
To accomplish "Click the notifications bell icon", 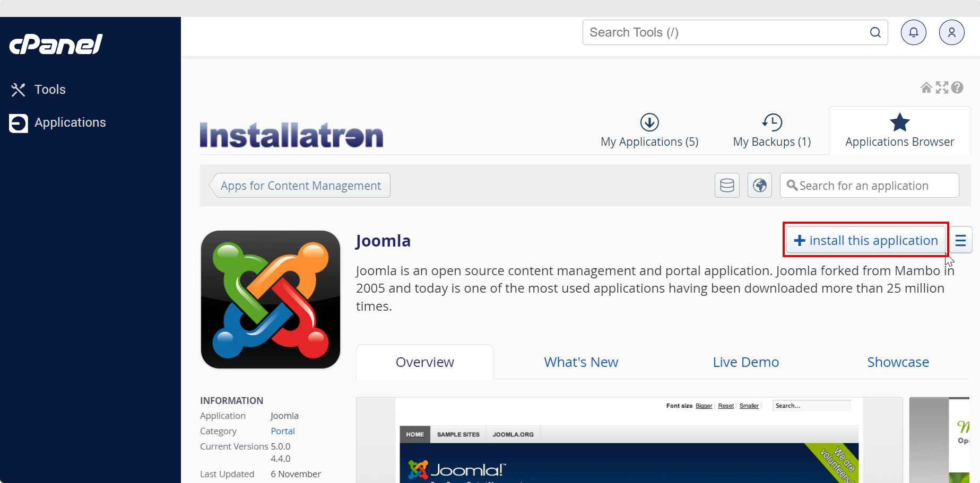I will pos(913,32).
